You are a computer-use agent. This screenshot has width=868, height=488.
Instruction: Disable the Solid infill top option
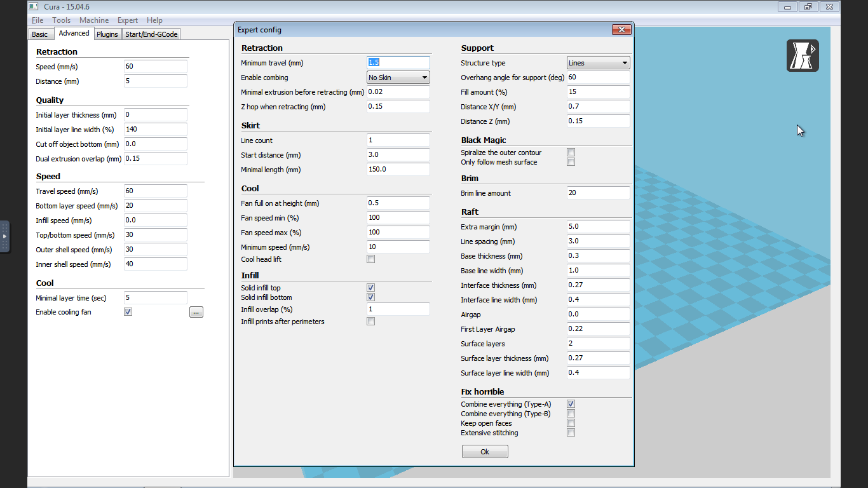370,288
